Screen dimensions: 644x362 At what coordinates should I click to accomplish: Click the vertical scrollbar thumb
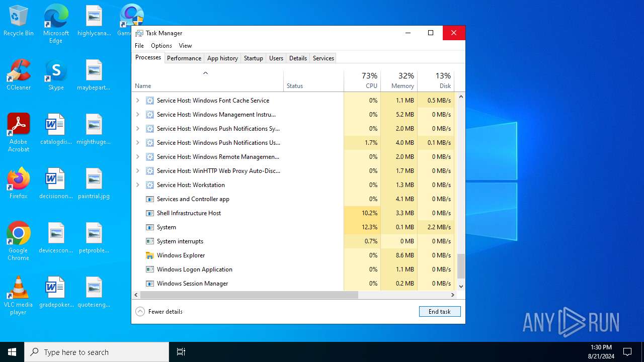click(461, 266)
